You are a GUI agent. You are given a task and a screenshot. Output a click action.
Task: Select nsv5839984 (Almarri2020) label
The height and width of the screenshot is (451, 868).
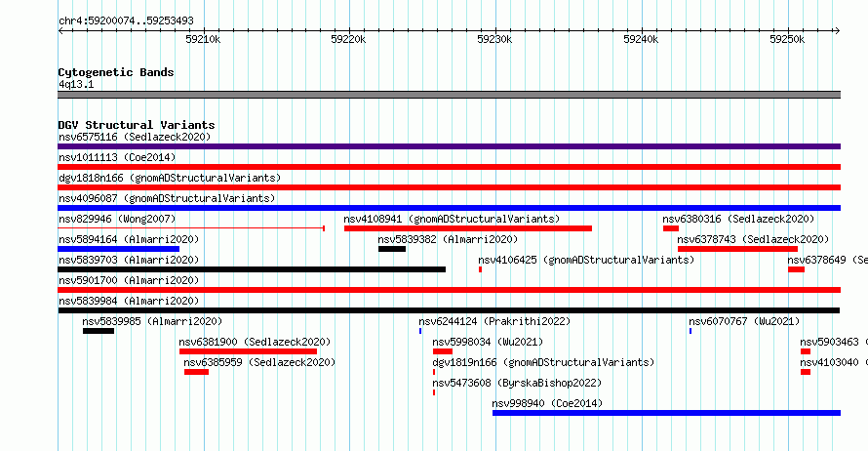129,301
